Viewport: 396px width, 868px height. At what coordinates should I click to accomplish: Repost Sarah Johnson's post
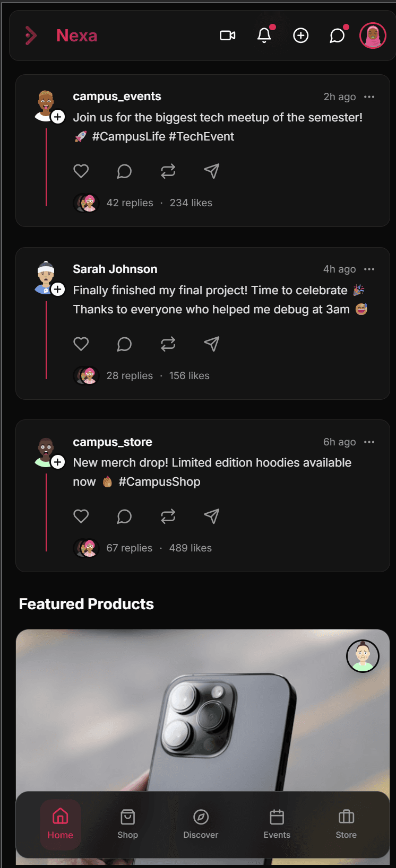click(x=168, y=344)
